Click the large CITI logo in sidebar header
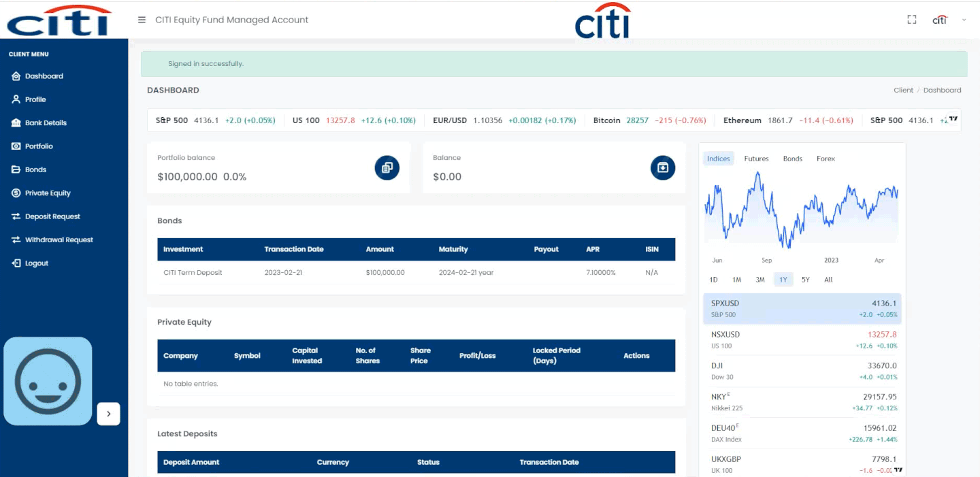This screenshot has height=477, width=980. [x=59, y=20]
